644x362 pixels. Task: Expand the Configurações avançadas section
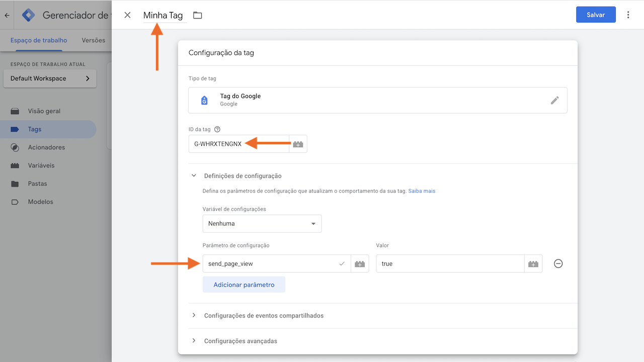coord(240,341)
